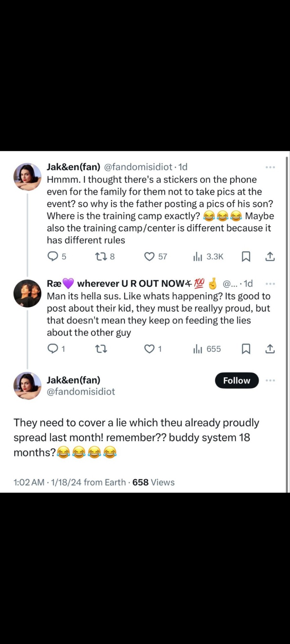
Task: Bookmark Ræ's tweet
Action: pos(246,349)
